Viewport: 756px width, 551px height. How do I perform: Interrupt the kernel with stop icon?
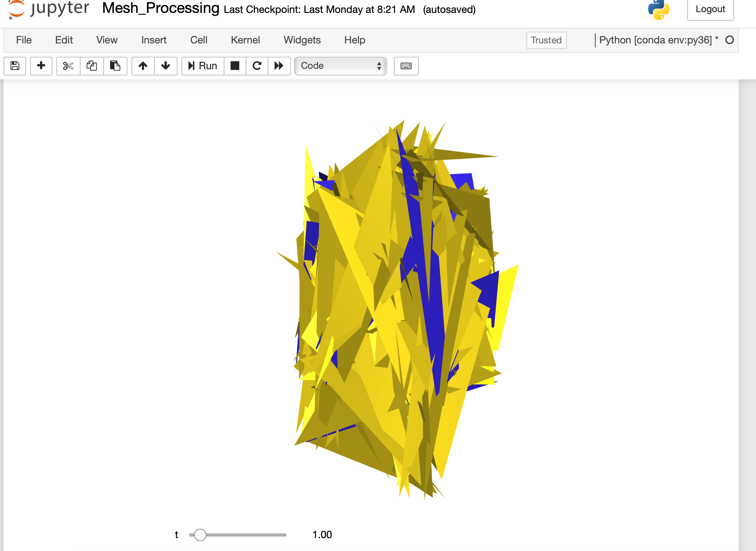(x=235, y=66)
